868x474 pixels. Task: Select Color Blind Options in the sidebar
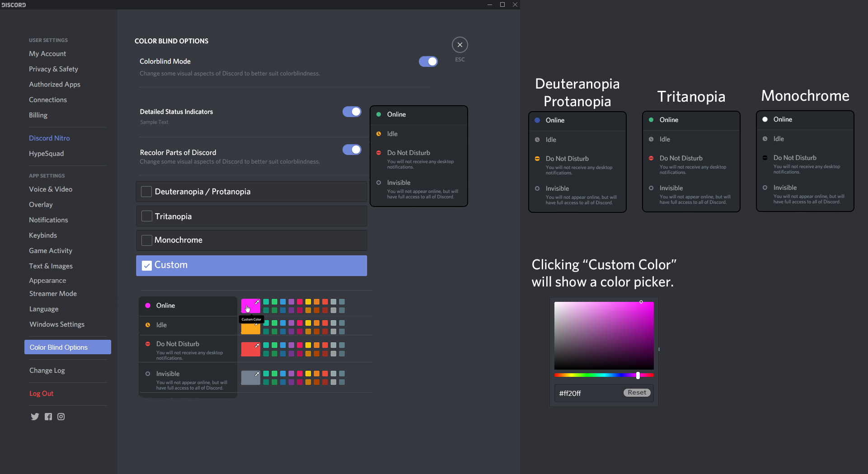(68, 347)
